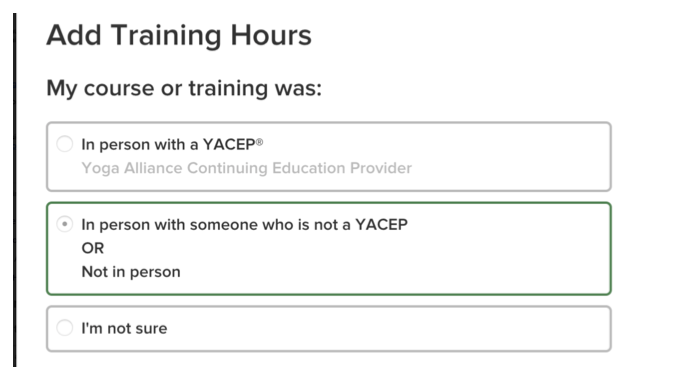
Task: Select the "In person with a YACEP" radio button
Action: click(x=65, y=144)
